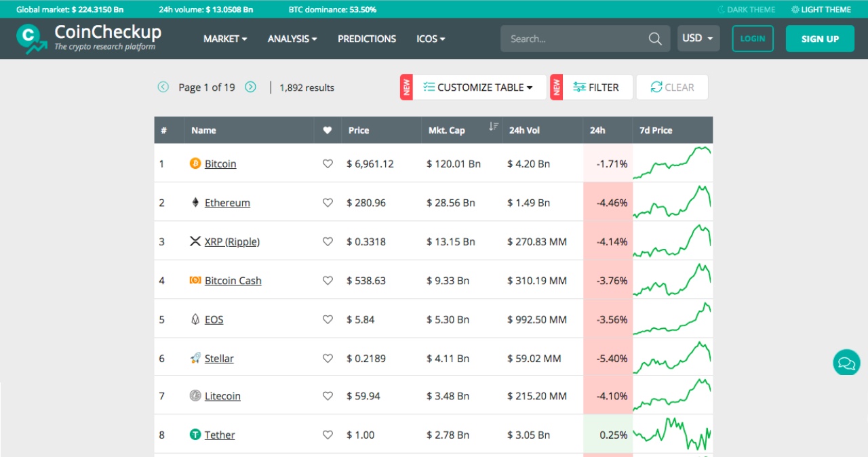Click the Stellar rocket icon
Viewport: 868px width, 457px height.
(195, 358)
